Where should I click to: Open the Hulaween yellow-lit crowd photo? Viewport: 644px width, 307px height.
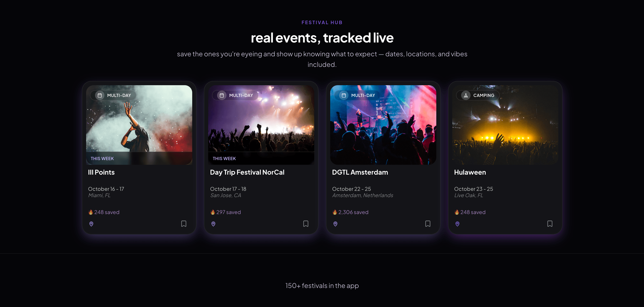click(x=505, y=125)
